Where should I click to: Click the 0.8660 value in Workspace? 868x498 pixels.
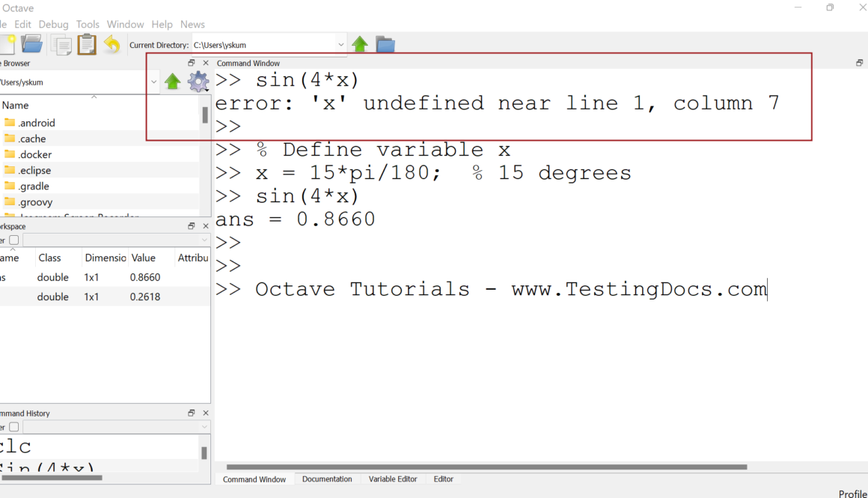(x=145, y=277)
